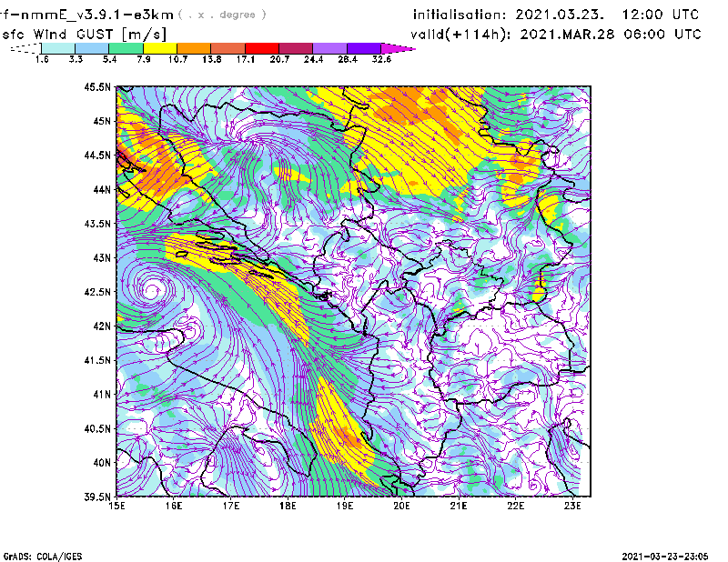
Task: Click the 'GrADS: COLA/IGES' credit text
Action: (x=43, y=557)
